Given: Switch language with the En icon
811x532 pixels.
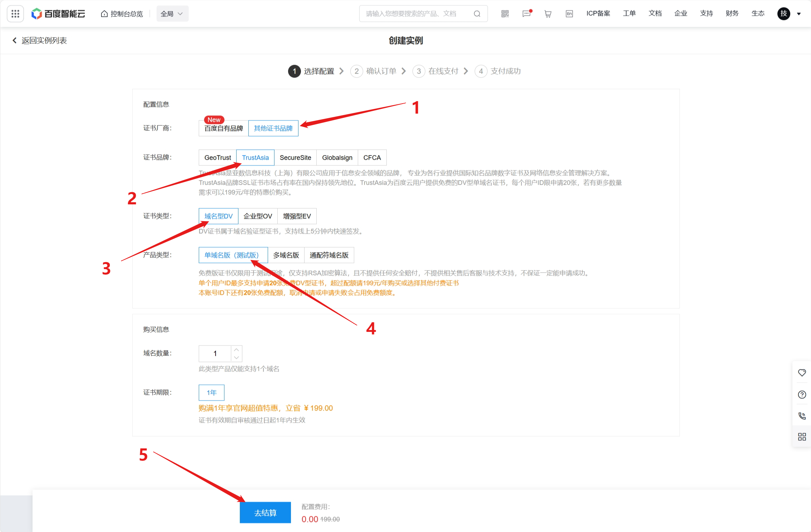Looking at the screenshot, I should (569, 14).
